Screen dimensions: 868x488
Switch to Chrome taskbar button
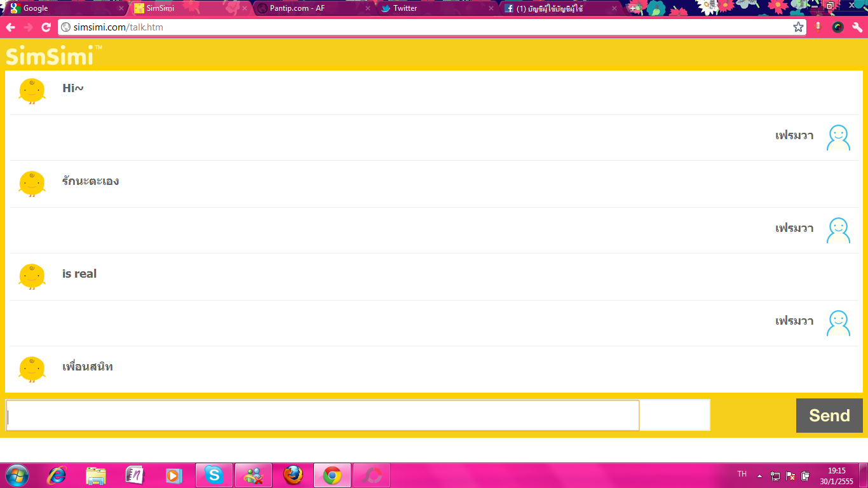click(332, 475)
